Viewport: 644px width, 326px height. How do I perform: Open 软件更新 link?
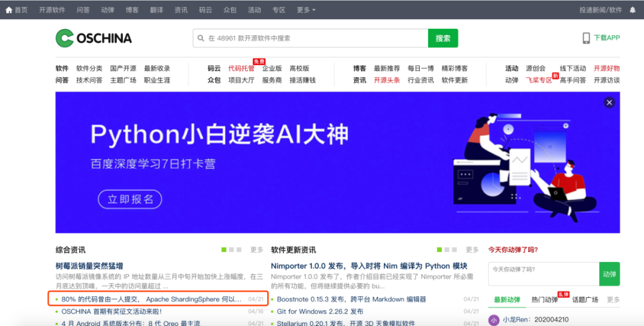point(454,80)
